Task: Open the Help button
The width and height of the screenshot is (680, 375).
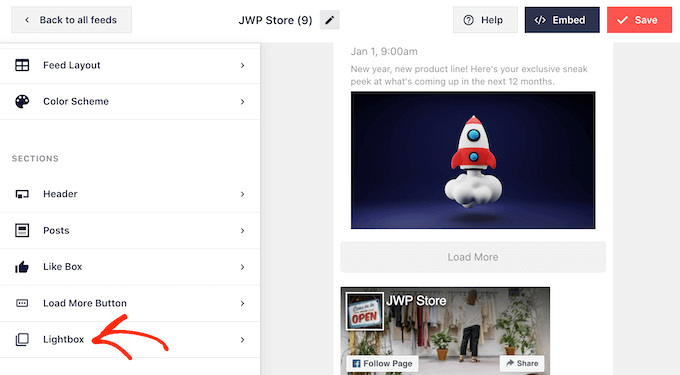Action: pos(485,20)
